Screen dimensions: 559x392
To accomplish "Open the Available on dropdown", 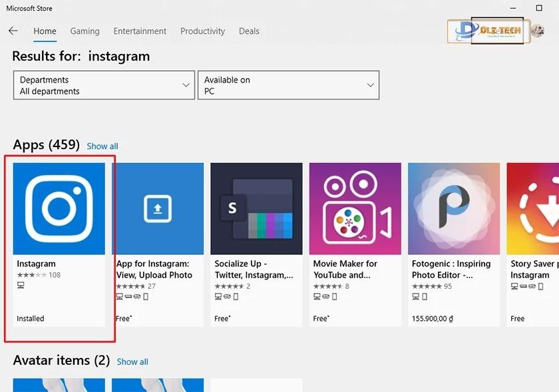I will click(x=288, y=85).
